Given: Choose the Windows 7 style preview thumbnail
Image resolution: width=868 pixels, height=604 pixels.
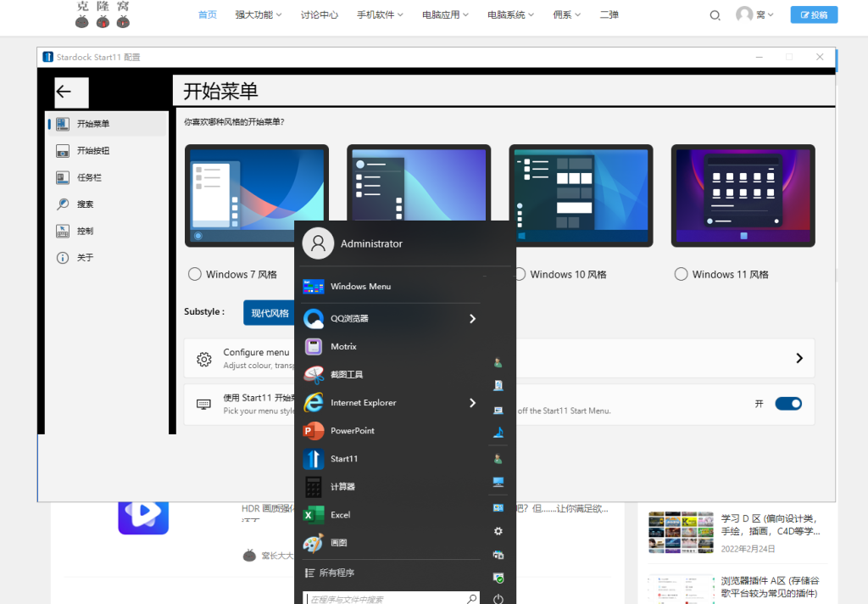Looking at the screenshot, I should [256, 196].
